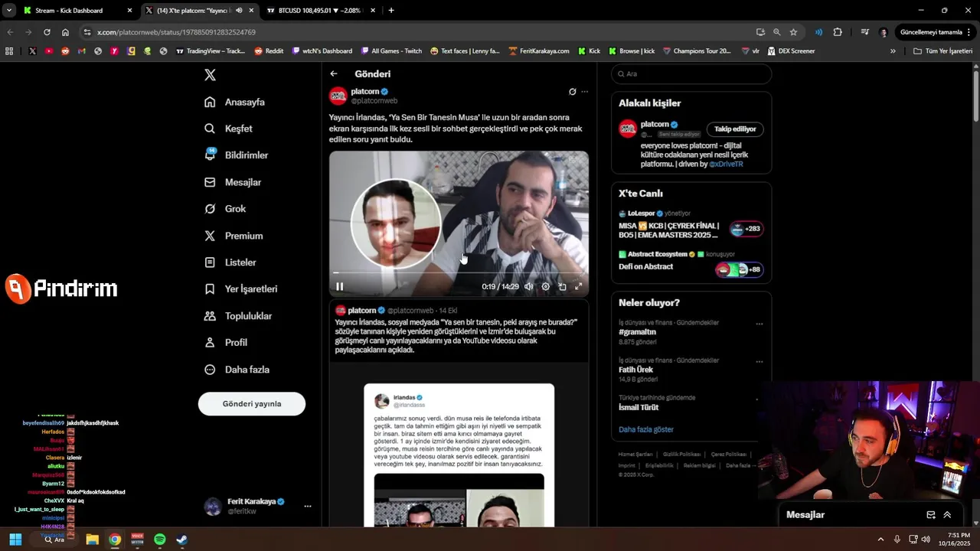Start a new message in the Mesajlar drawer

click(931, 515)
